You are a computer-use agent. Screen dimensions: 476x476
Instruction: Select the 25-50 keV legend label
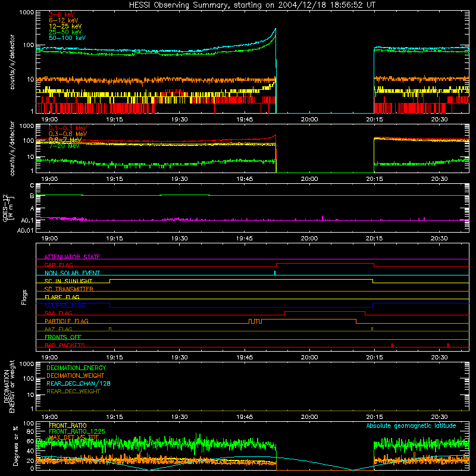(65, 32)
